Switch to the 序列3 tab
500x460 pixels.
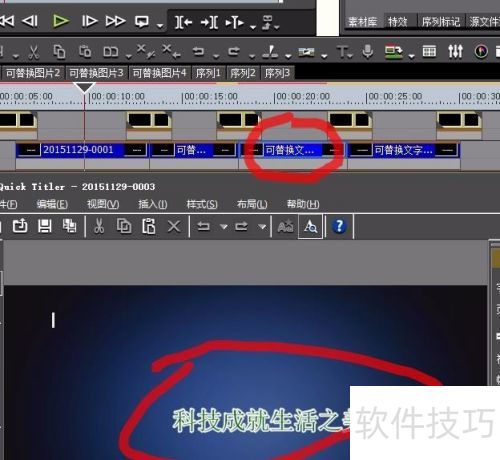coord(278,73)
